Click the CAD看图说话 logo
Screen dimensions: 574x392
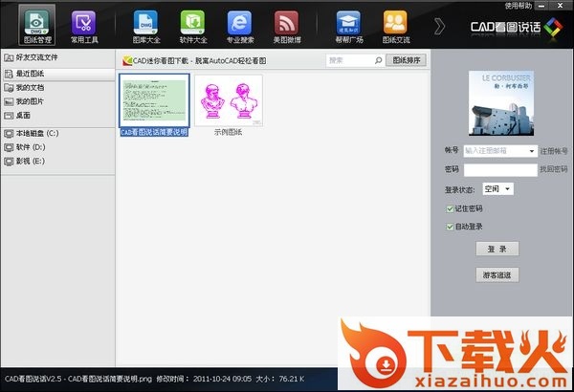tap(517, 27)
